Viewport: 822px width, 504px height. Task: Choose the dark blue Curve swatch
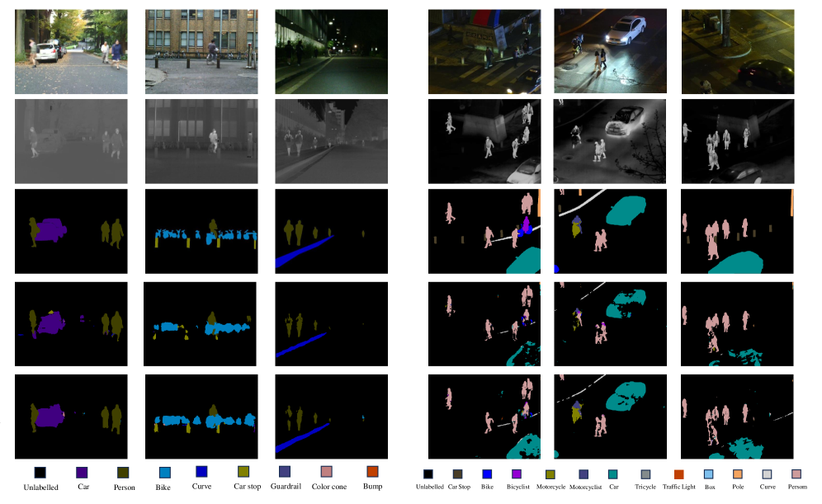(x=201, y=472)
